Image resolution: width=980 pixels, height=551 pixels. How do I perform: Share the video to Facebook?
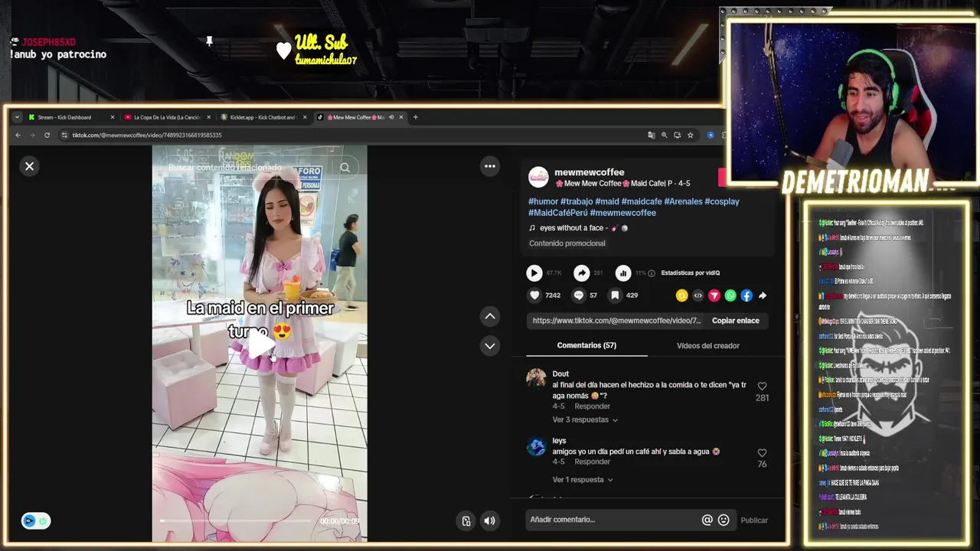tap(746, 295)
